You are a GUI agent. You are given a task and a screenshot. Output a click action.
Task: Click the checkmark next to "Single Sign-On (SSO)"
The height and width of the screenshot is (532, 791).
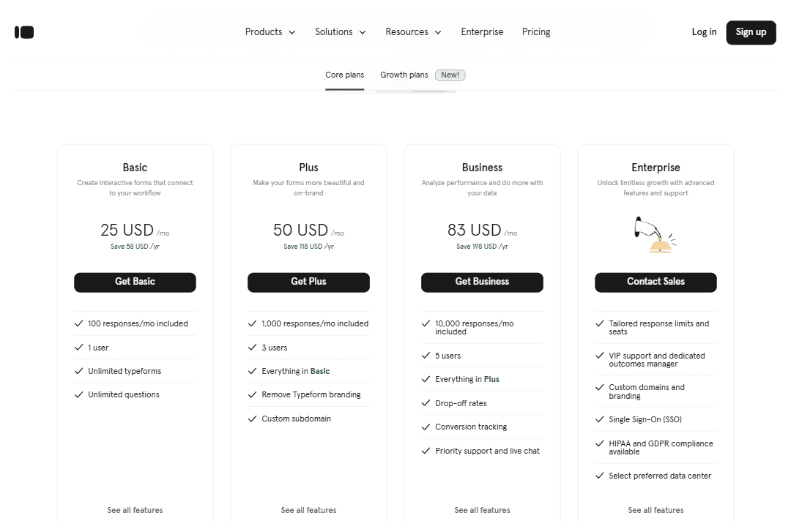click(x=599, y=419)
